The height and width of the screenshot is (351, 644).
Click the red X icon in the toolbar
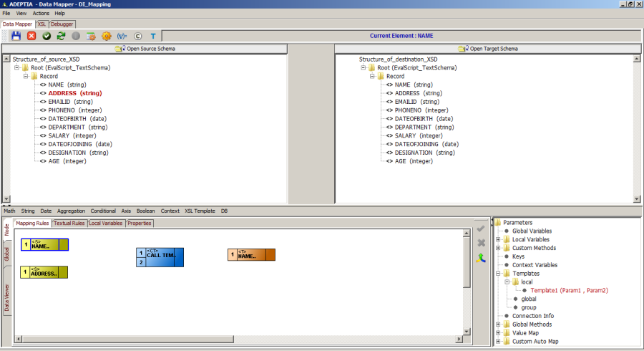tap(31, 36)
